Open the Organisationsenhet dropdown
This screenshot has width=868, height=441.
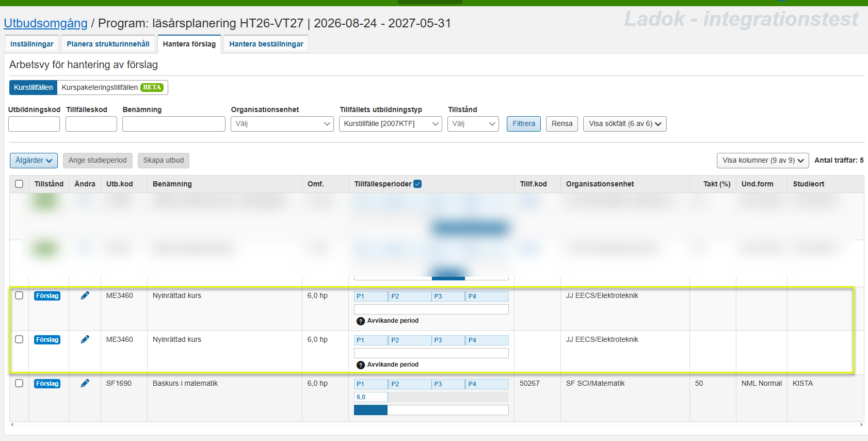(282, 124)
